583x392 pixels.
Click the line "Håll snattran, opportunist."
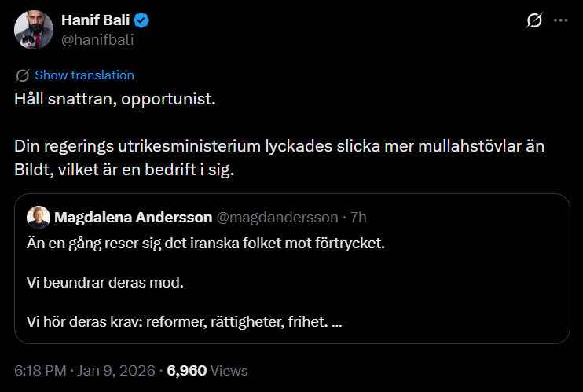click(x=115, y=99)
